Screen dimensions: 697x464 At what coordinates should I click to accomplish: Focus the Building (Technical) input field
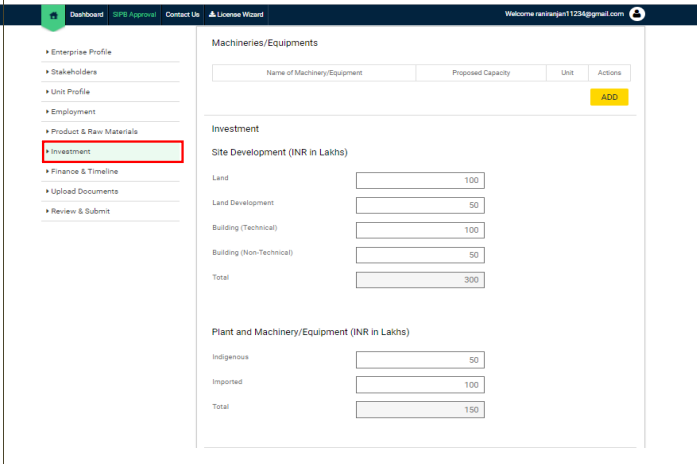pyautogui.click(x=419, y=230)
